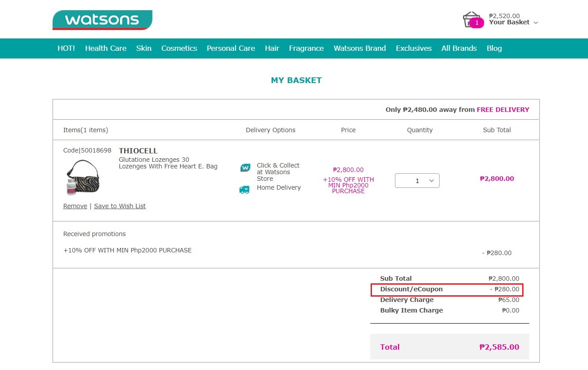Click the FREE DELIVERY link
This screenshot has width=588, height=370.
click(503, 109)
